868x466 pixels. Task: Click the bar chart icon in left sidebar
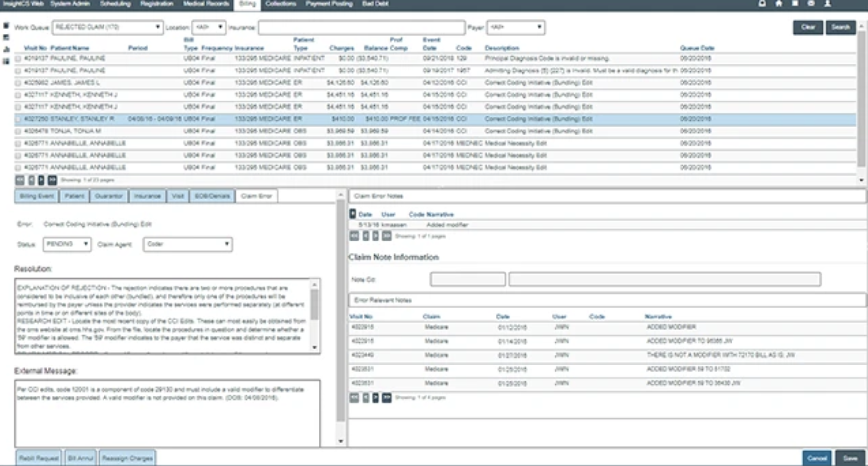point(6,49)
